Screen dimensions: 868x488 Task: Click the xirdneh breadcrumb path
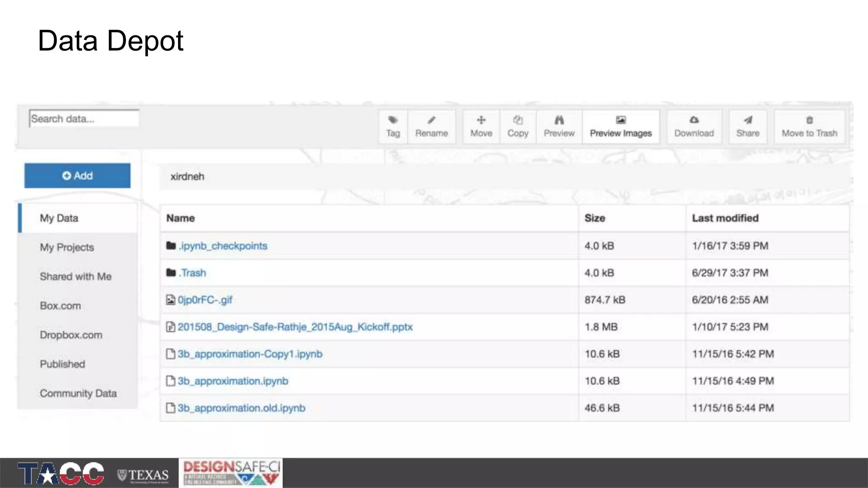[x=187, y=177]
